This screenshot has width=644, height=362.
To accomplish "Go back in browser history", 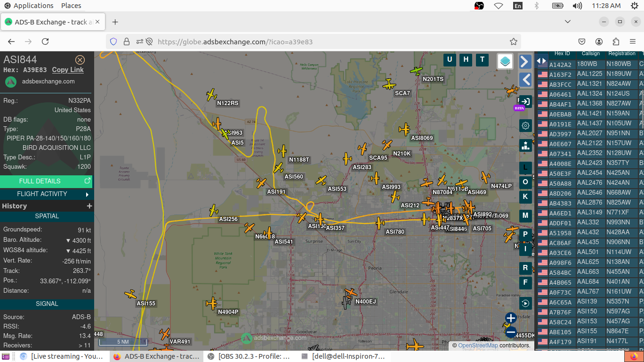I will coord(11,41).
